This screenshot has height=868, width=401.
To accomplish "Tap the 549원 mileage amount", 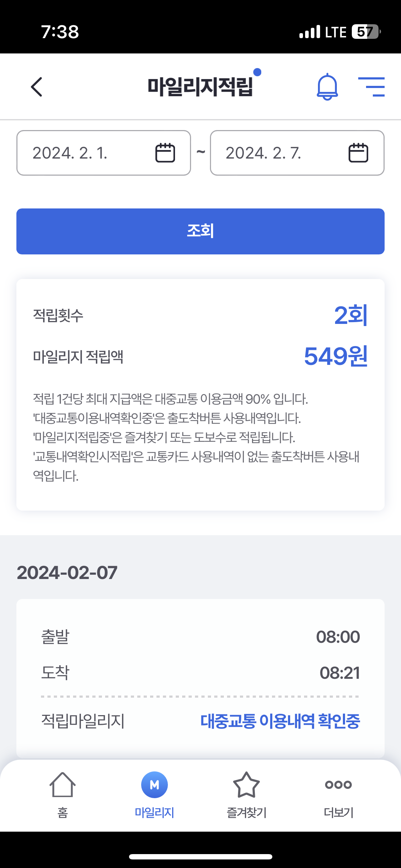I will (x=335, y=356).
